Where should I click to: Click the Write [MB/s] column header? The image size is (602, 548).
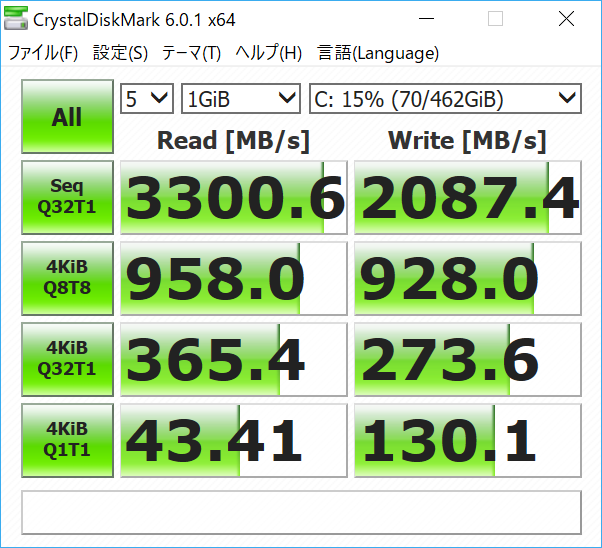pyautogui.click(x=467, y=141)
